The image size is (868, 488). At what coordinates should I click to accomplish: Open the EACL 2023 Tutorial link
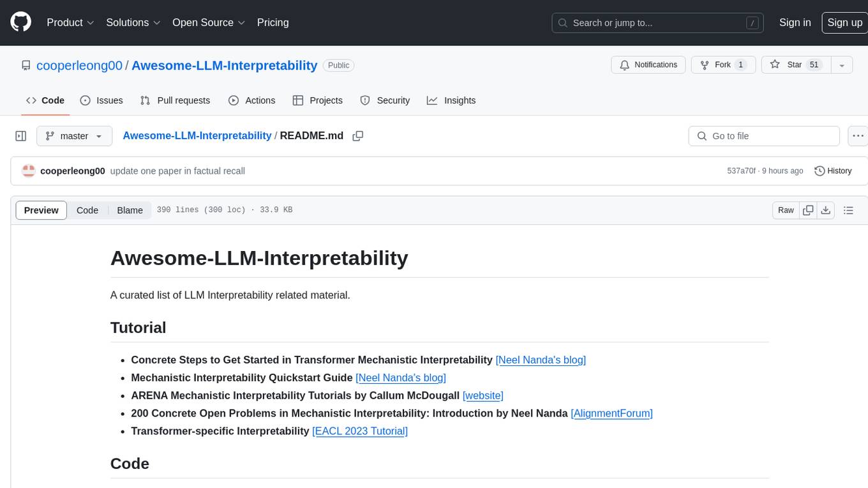(x=360, y=431)
